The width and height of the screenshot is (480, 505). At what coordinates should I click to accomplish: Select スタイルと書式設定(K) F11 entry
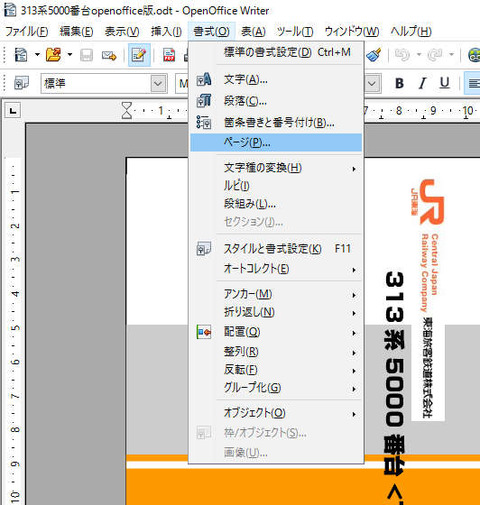(276, 249)
